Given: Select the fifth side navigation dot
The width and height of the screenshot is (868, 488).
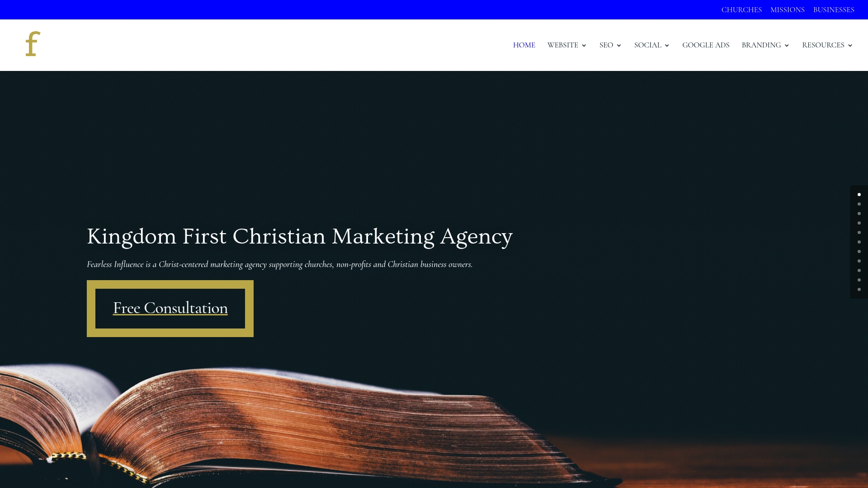Looking at the screenshot, I should coord(859,232).
